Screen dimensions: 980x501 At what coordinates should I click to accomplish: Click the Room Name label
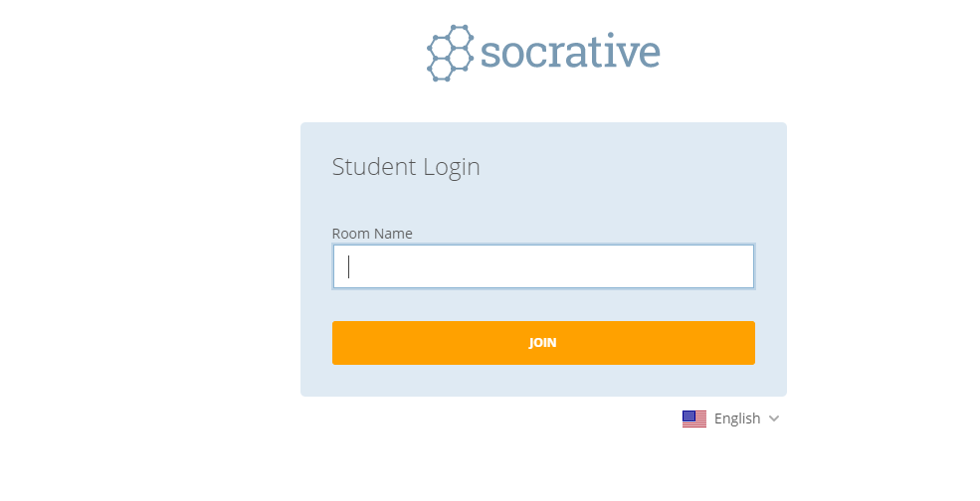[371, 234]
